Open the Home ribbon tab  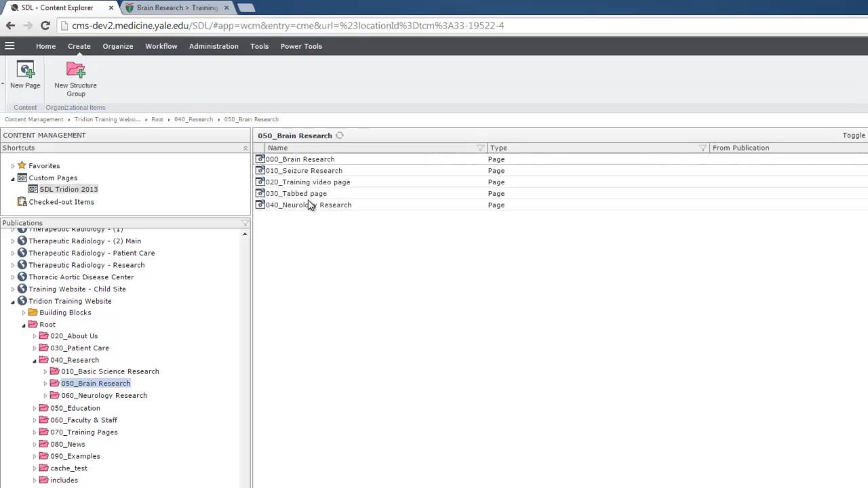(x=45, y=46)
